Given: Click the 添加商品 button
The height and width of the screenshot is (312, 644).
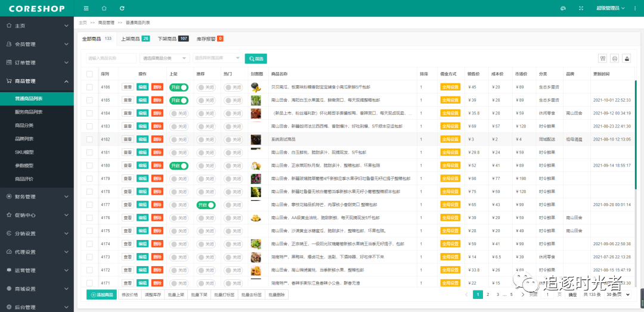Looking at the screenshot, I should (x=102, y=295).
